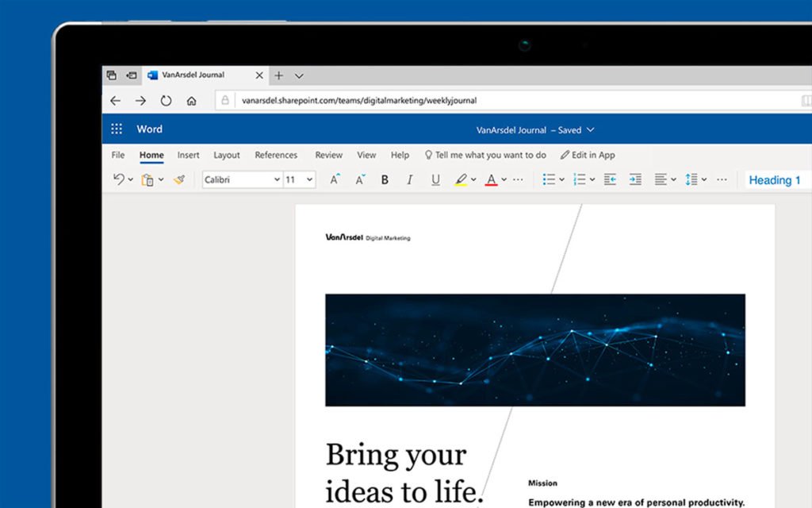Open the Review tab
The image size is (812, 508).
click(x=329, y=155)
